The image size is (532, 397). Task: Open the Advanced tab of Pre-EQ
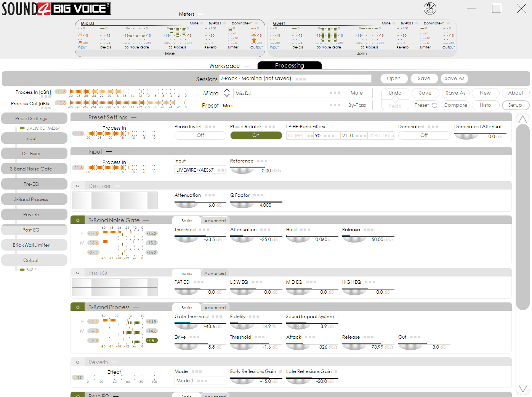[x=215, y=273]
